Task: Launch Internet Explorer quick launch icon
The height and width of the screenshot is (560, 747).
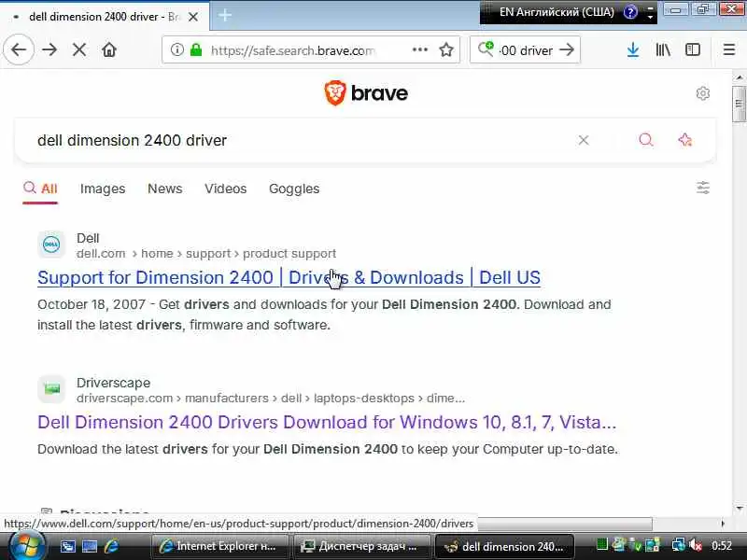Action: pyautogui.click(x=111, y=546)
